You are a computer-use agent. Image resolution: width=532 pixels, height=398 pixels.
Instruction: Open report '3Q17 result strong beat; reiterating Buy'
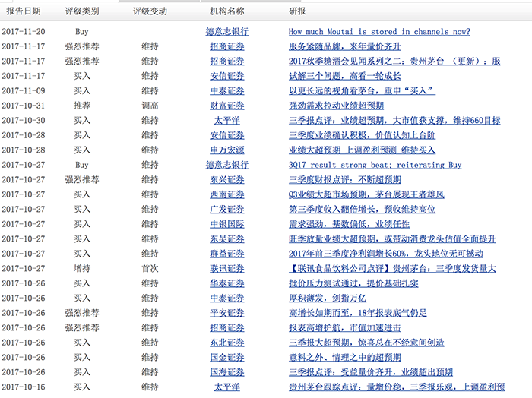point(375,165)
